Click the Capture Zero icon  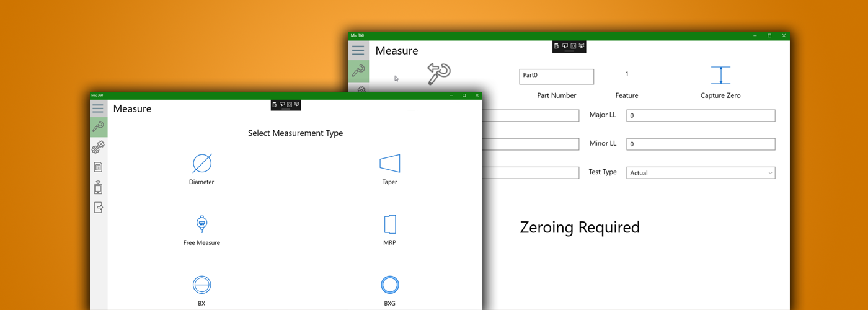point(720,76)
